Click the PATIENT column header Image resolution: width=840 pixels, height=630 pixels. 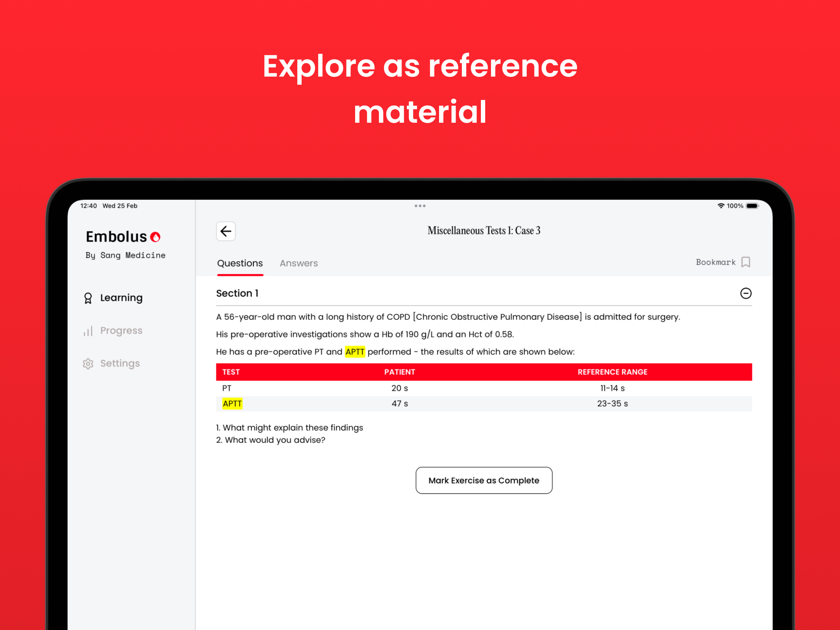(x=399, y=372)
